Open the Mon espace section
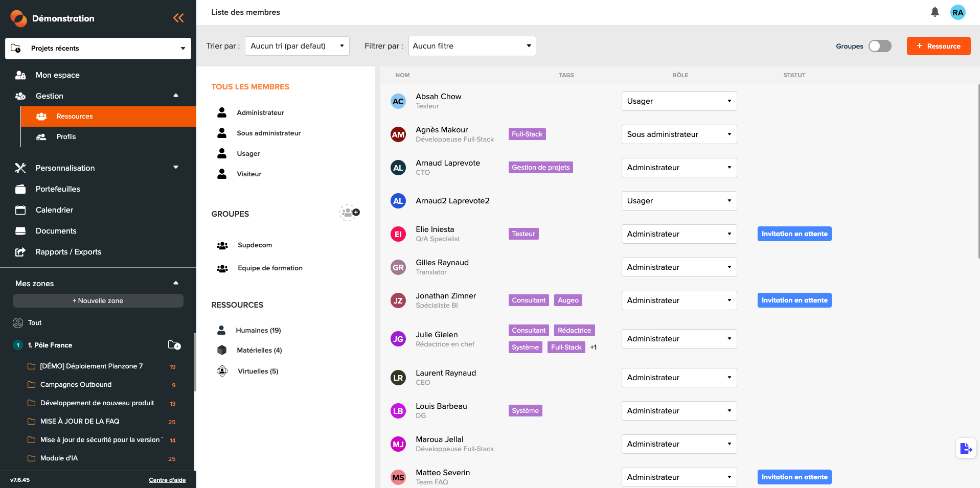This screenshot has height=488, width=980. click(57, 75)
